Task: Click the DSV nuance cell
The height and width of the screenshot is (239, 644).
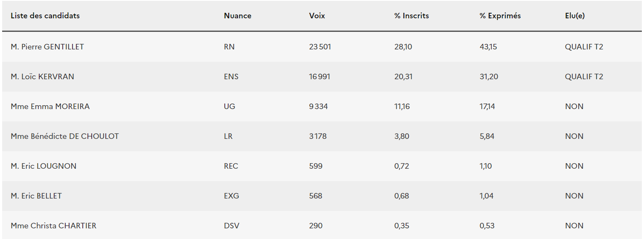Action: click(232, 226)
